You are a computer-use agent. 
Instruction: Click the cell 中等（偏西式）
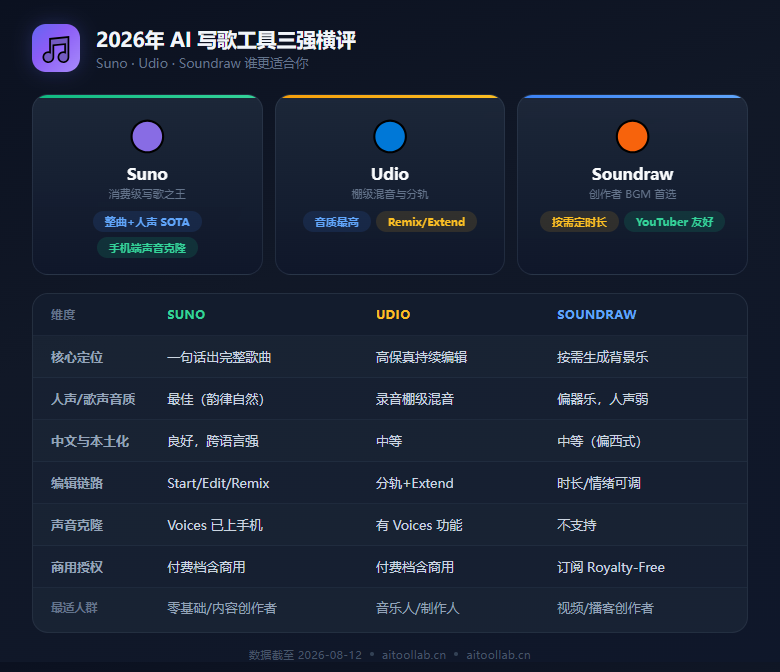599,441
